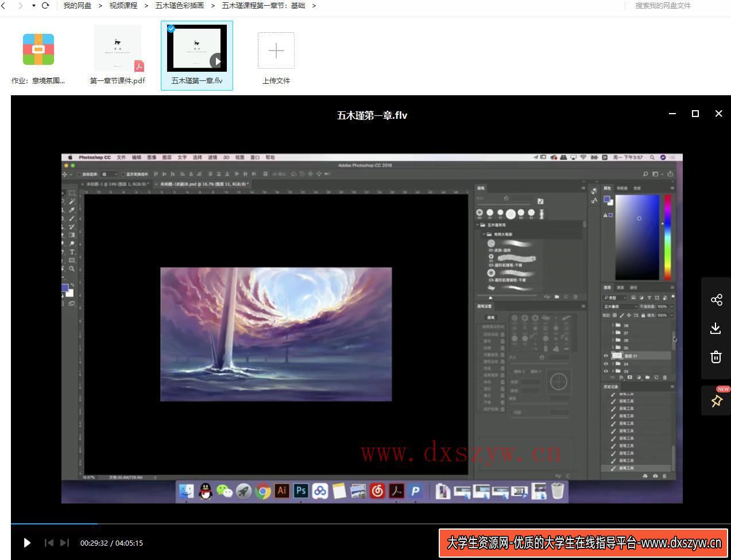Click the time display 00:29:32 / 04:05:15

[111, 543]
